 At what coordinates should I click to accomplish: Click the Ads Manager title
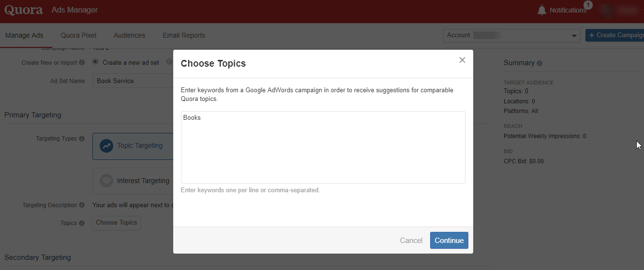[75, 10]
